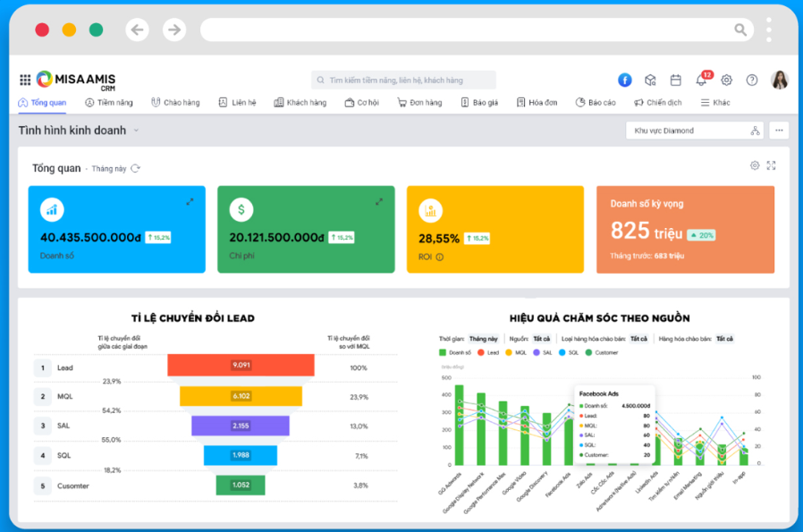Open the calendar icon in header
Viewport: 803px width, 532px height.
676,80
